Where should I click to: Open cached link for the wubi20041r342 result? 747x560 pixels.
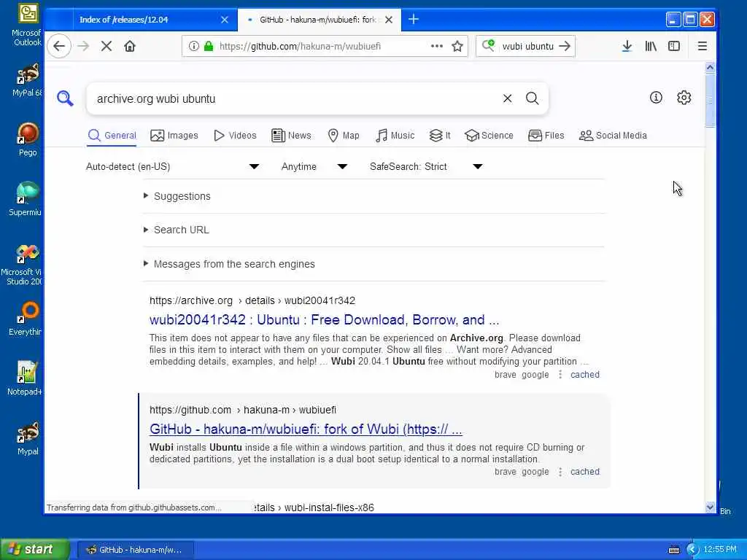tap(585, 375)
